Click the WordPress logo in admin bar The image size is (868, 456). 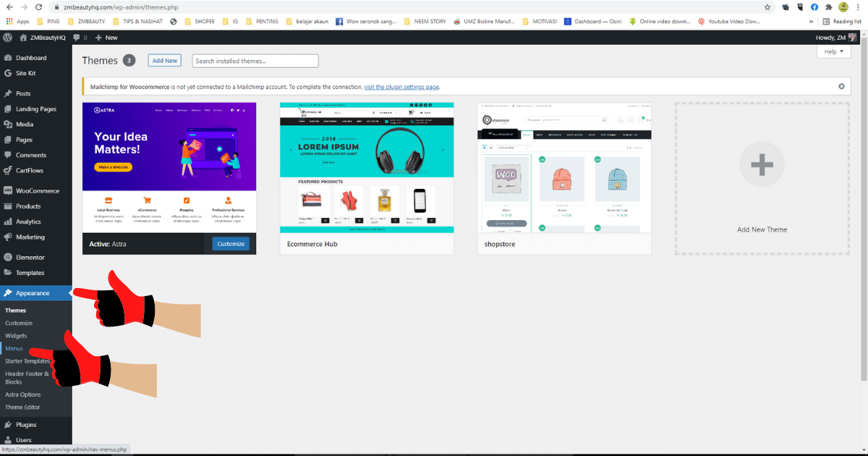coord(7,37)
